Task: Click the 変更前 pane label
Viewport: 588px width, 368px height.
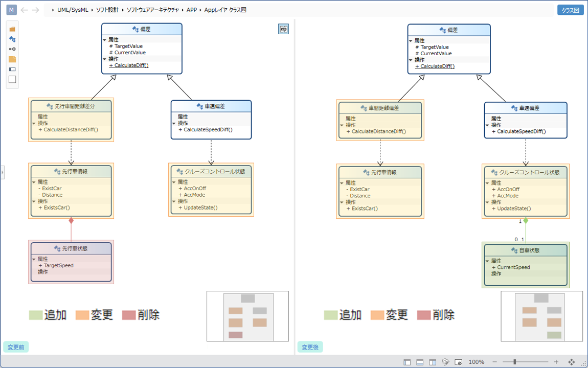Action: pos(16,348)
